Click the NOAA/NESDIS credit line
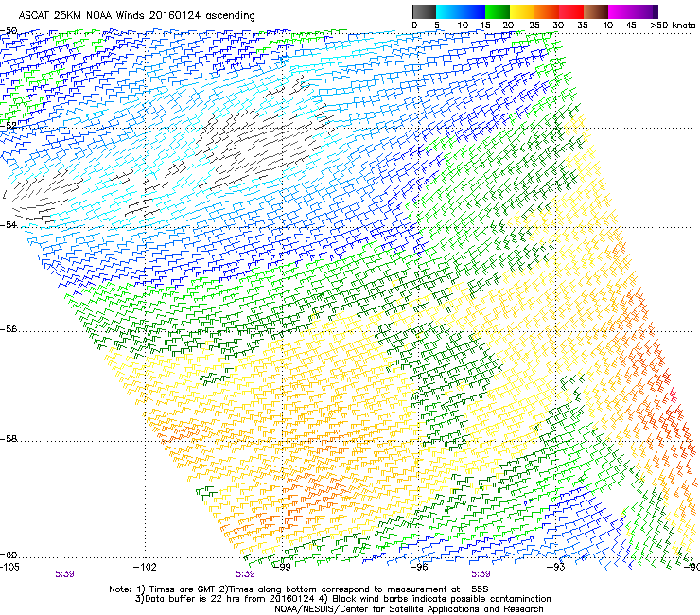This screenshot has height=615, width=700. pos(409,608)
